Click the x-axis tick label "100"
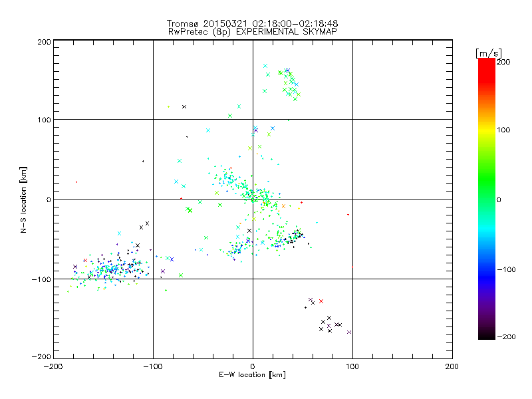This screenshot has height=399, width=532. (x=352, y=366)
